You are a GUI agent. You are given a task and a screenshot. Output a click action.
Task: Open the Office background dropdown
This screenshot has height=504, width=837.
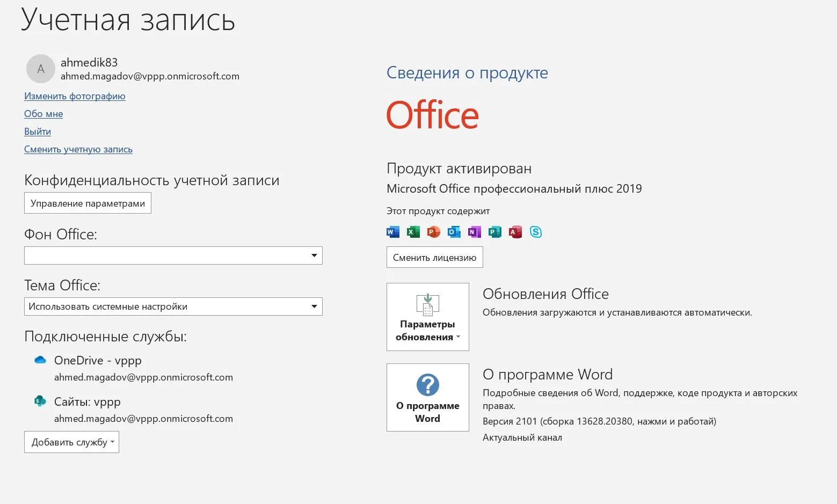pyautogui.click(x=173, y=255)
